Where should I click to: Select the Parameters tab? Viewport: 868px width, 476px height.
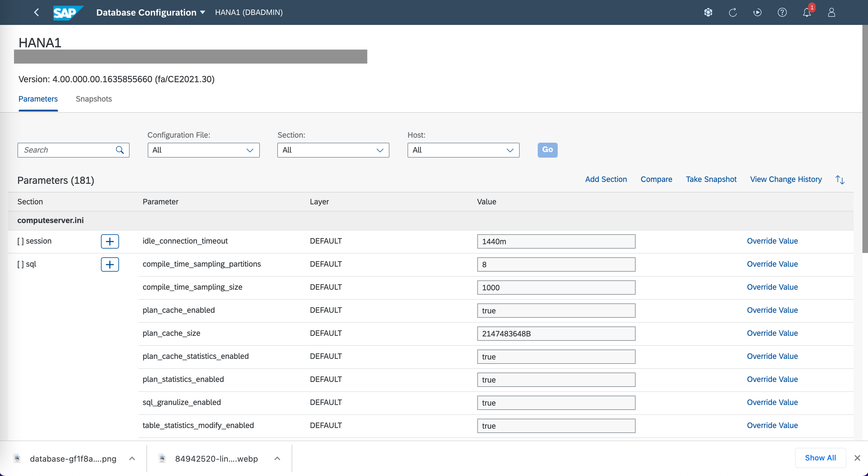[38, 99]
